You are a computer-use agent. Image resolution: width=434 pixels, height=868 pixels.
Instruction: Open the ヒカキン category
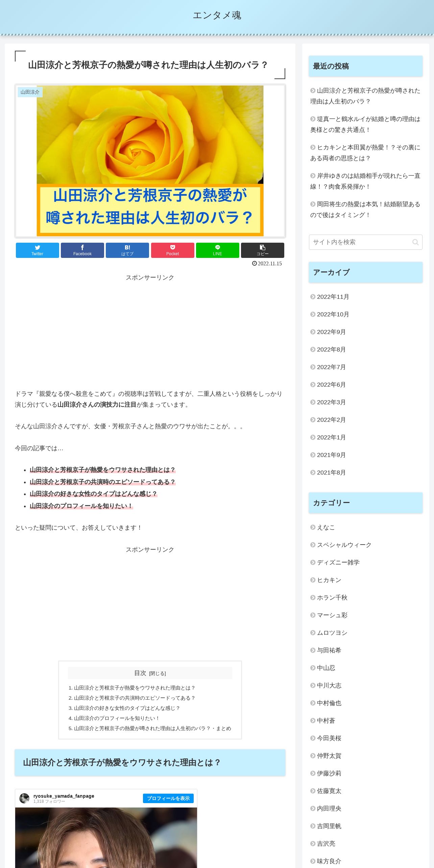(x=329, y=580)
